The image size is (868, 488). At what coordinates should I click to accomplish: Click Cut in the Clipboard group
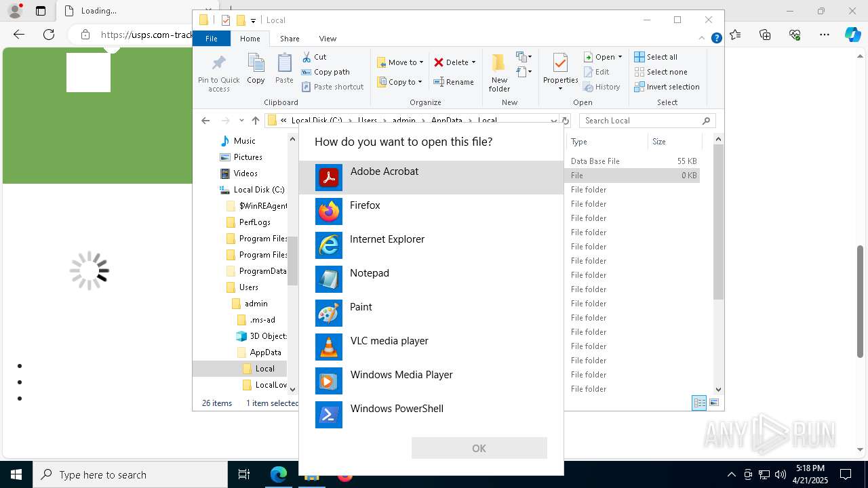tap(314, 57)
